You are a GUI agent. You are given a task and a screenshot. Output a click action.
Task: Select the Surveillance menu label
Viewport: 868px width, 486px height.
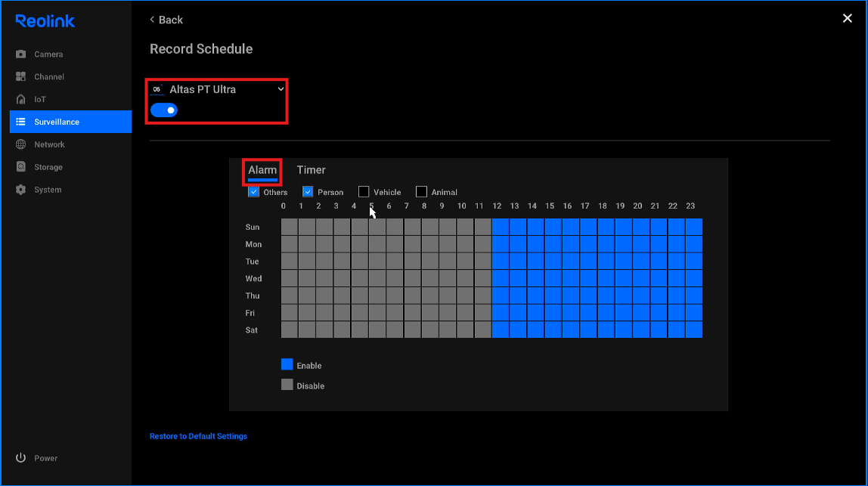pos(57,122)
